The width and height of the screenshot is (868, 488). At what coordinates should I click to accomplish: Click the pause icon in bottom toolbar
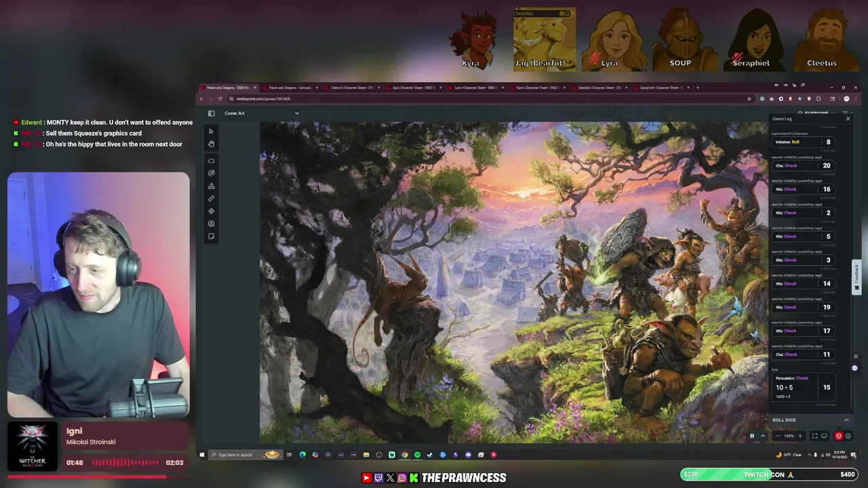click(x=751, y=436)
